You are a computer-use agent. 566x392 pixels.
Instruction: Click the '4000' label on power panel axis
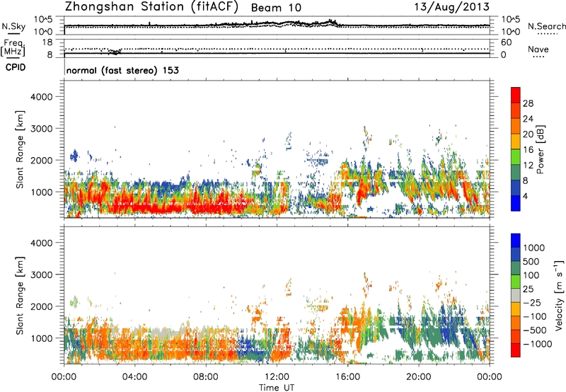pos(41,97)
